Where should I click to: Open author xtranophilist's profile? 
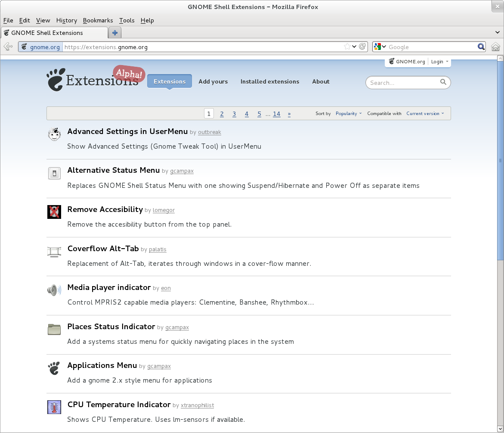[198, 405]
